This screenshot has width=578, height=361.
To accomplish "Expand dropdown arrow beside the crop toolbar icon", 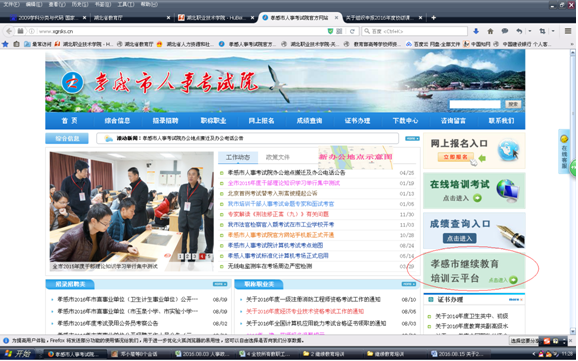I will coord(553,31).
